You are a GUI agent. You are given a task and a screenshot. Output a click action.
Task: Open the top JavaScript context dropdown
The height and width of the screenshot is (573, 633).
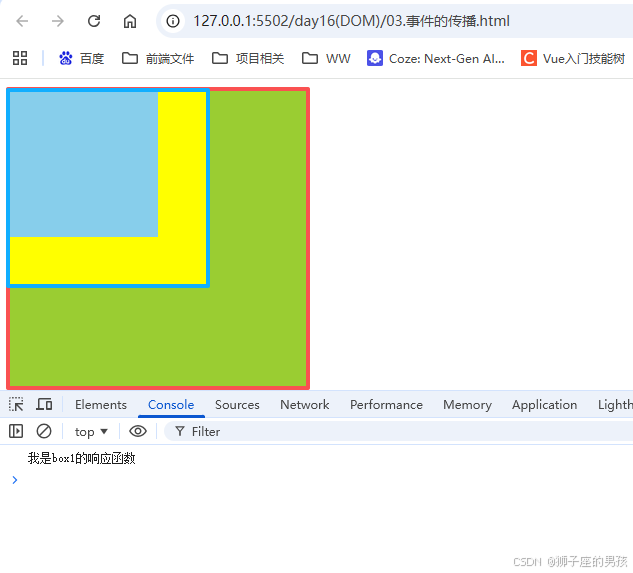(92, 432)
